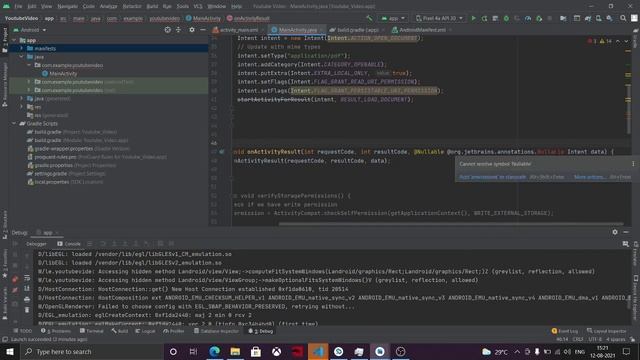
Task: Open the Tools menu
Action: 182,6
